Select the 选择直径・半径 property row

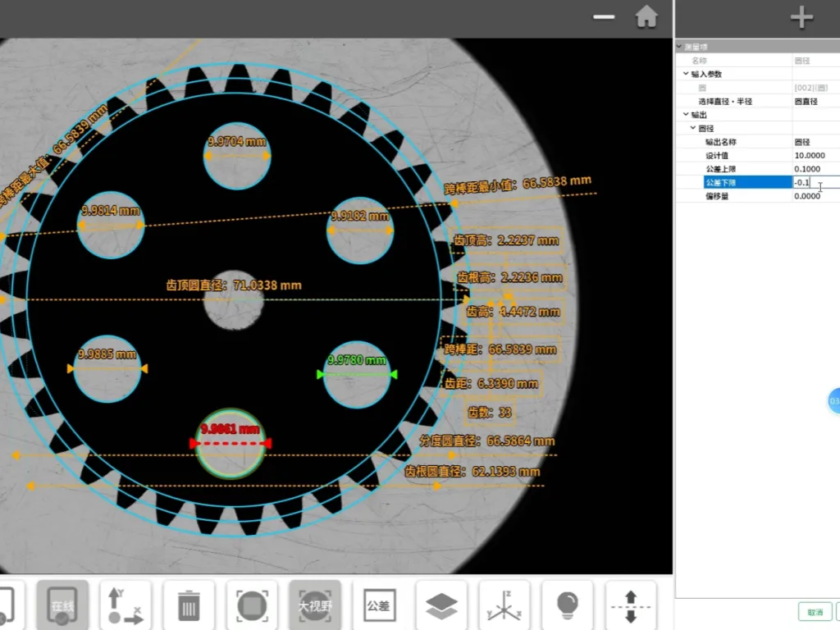(x=725, y=101)
